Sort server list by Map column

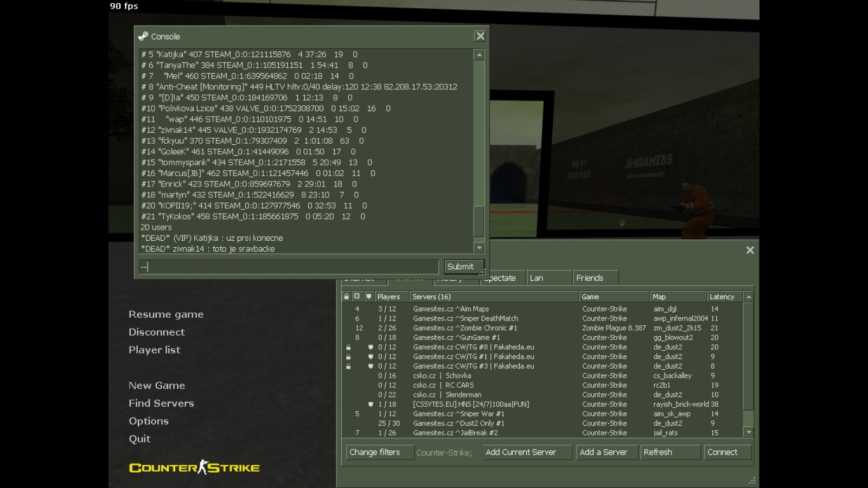click(x=679, y=297)
